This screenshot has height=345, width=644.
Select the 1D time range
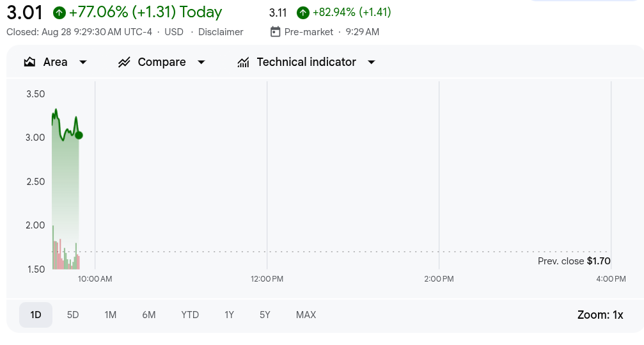point(36,315)
